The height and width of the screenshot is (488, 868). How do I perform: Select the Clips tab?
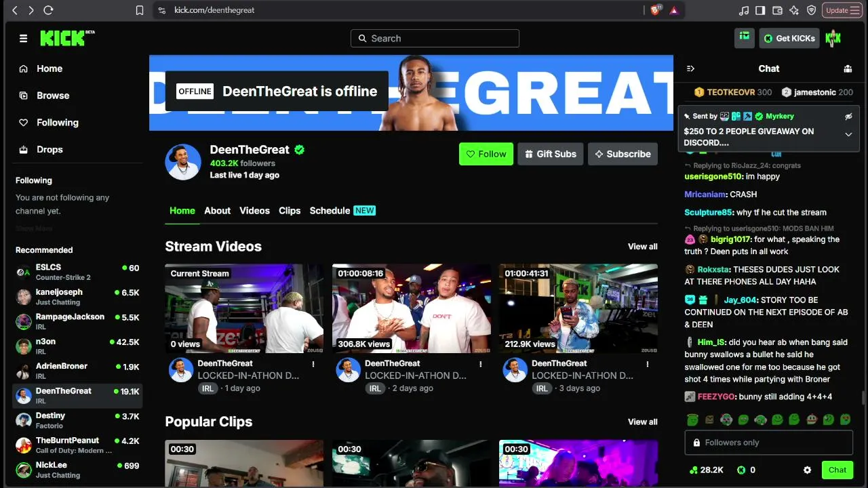[x=290, y=211]
